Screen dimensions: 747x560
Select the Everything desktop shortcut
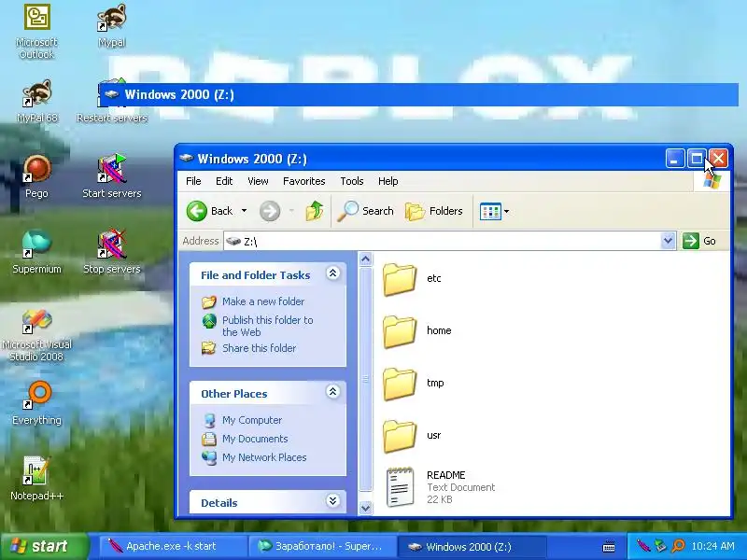point(36,403)
